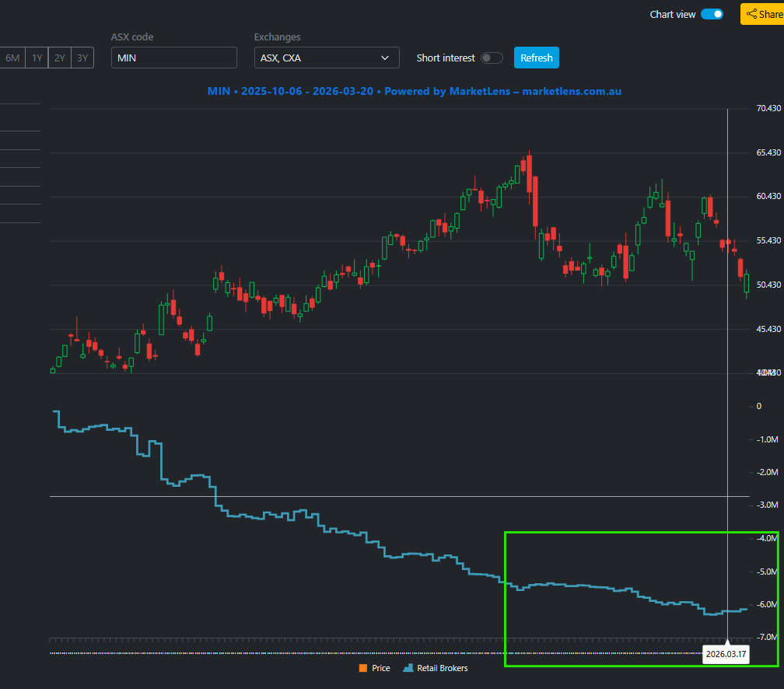Click the -1.0M broker axis label
The width and height of the screenshot is (784, 689).
[x=768, y=439]
